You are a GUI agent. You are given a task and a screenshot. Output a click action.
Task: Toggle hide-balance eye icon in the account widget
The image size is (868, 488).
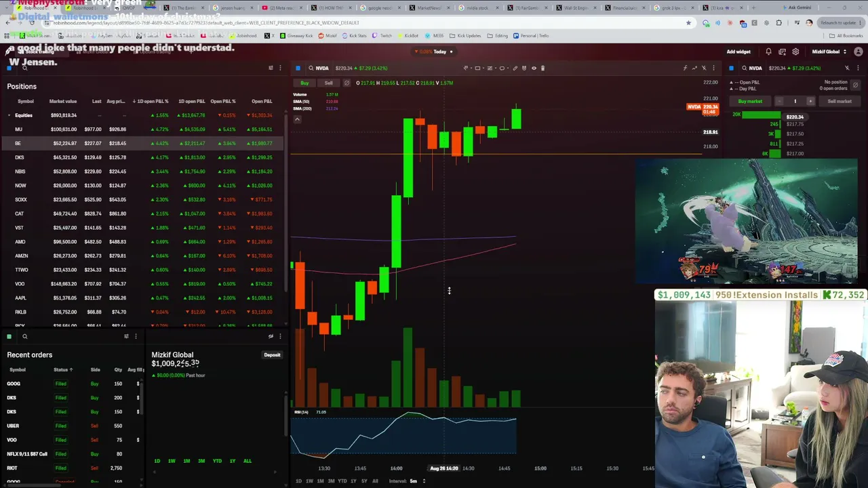pos(271,336)
